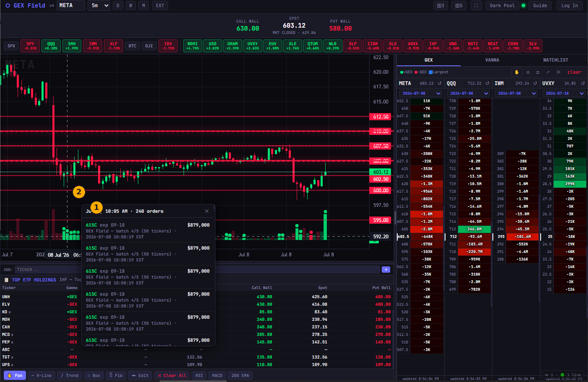Select the H-Line drawing tool
588x382 pixels.
pos(41,375)
